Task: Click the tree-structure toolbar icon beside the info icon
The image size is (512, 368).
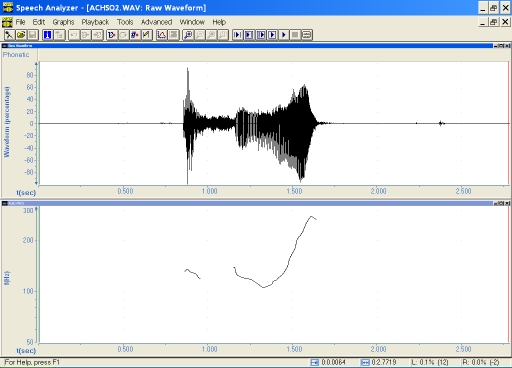Action: [x=59, y=35]
